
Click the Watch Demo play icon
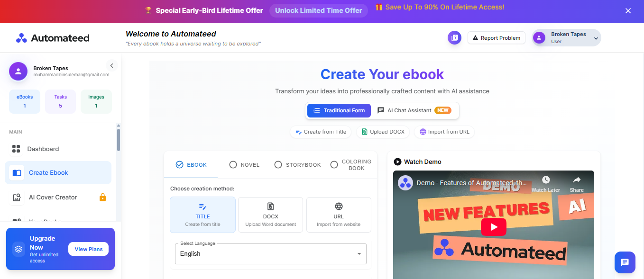(x=397, y=162)
